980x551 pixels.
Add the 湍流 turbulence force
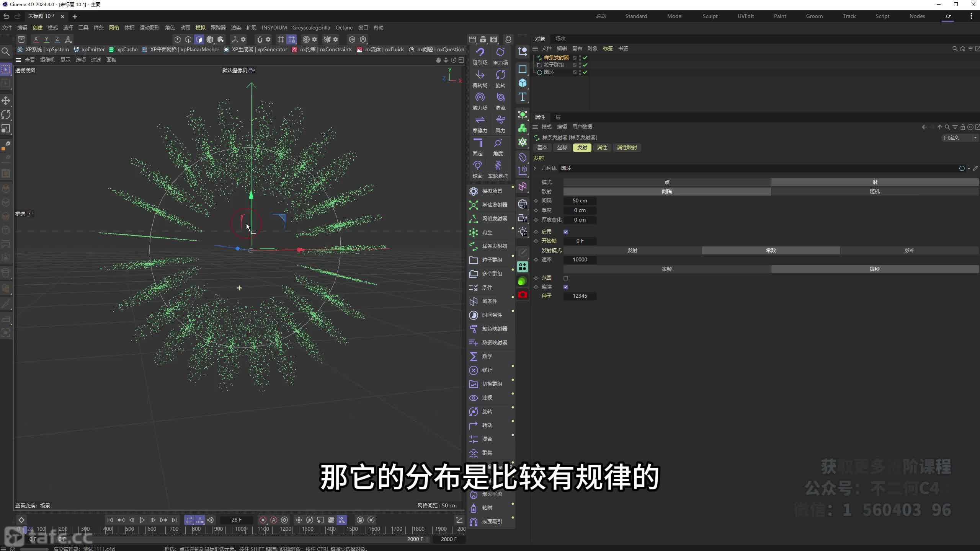tap(500, 101)
